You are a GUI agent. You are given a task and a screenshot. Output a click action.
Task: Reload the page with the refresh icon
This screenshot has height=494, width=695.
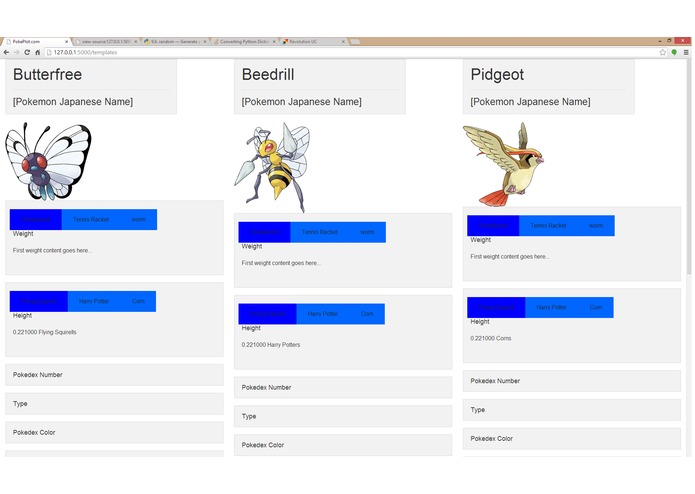coord(27,52)
